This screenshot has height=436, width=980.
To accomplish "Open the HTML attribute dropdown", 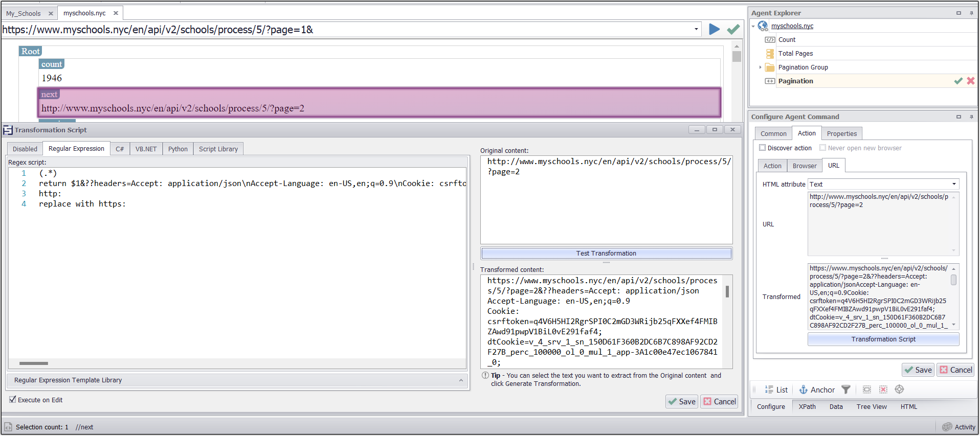I will (x=953, y=185).
